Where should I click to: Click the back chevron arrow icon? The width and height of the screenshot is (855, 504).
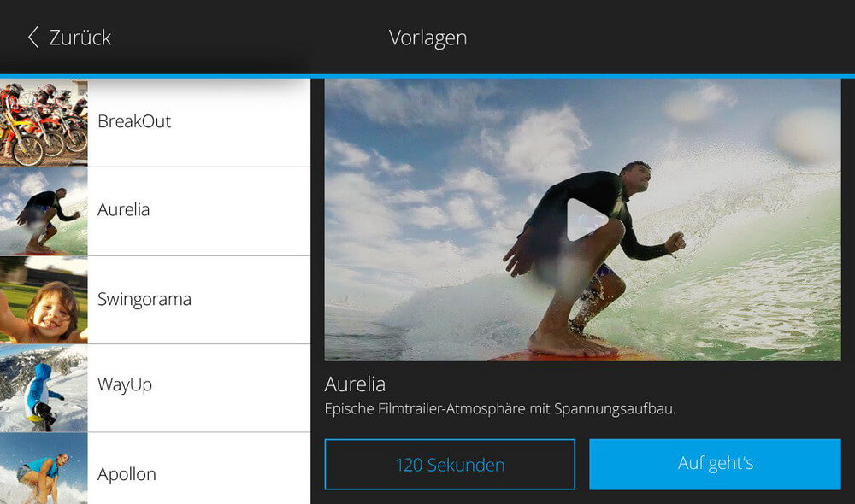click(33, 37)
